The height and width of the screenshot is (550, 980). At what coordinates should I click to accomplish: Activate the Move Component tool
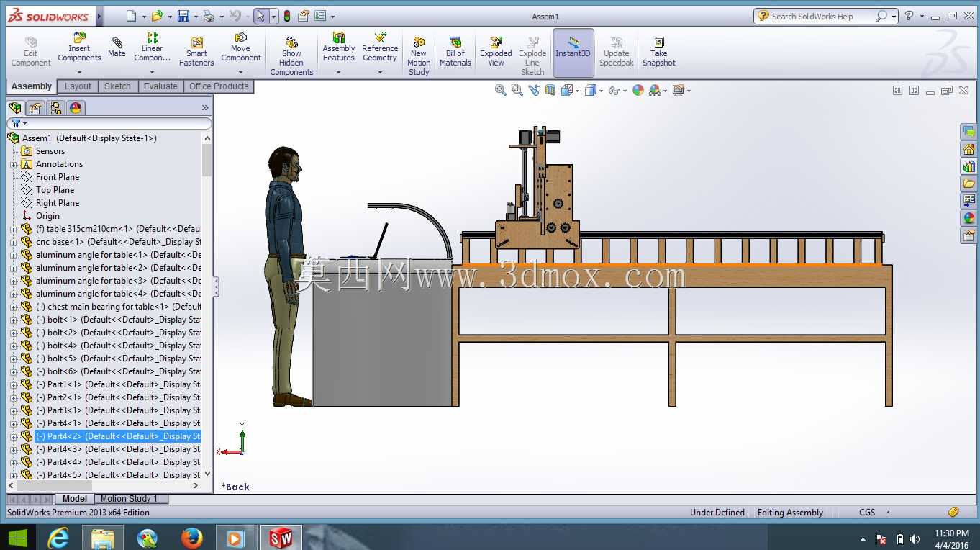coord(240,48)
